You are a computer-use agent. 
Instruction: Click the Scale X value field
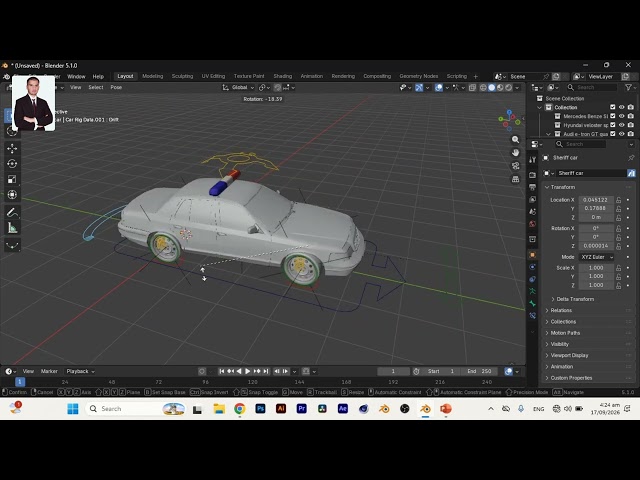pos(596,268)
